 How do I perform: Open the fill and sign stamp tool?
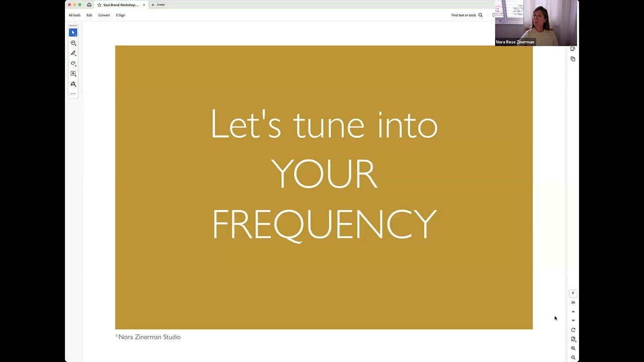(73, 84)
